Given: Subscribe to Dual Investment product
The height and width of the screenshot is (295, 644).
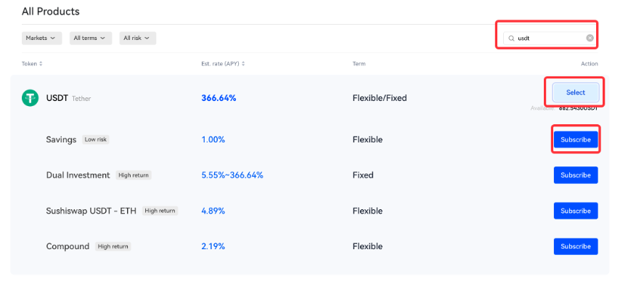Looking at the screenshot, I should [x=576, y=175].
